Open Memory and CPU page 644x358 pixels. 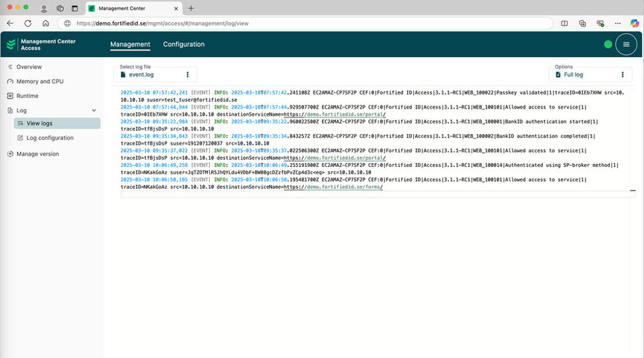[x=40, y=81]
